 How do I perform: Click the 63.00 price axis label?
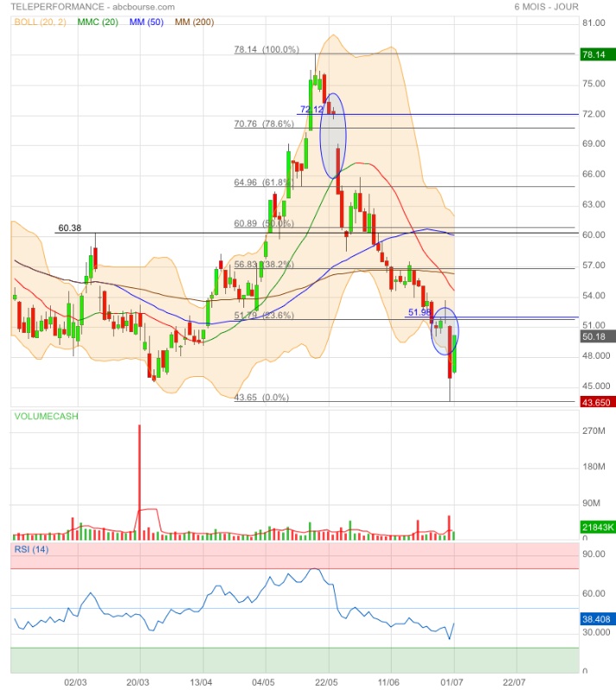click(x=594, y=204)
